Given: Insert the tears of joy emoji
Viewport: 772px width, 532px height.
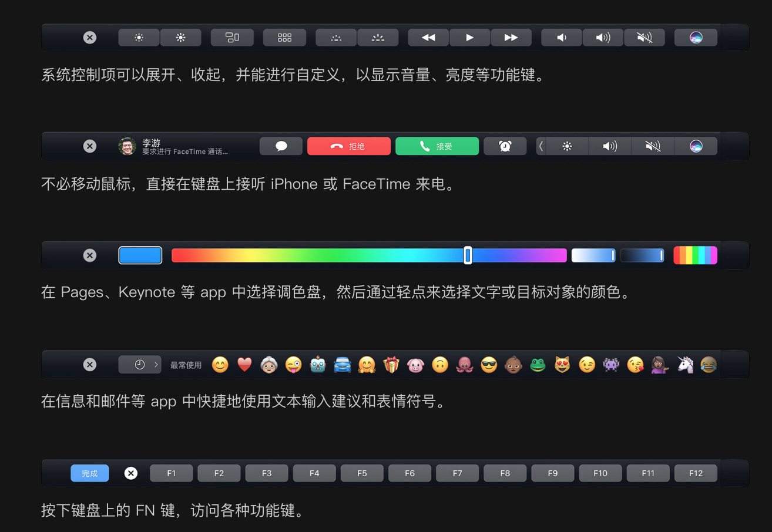Looking at the screenshot, I should click(x=709, y=365).
